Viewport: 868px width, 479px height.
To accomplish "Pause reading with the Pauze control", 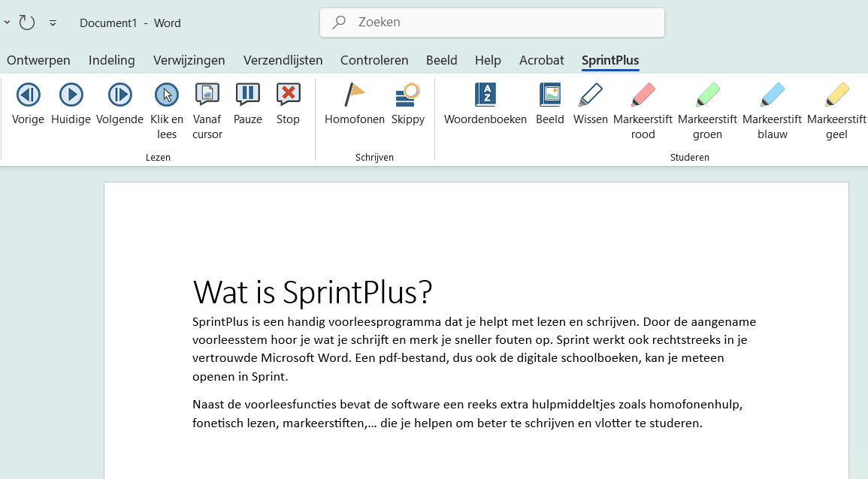I will click(x=248, y=105).
